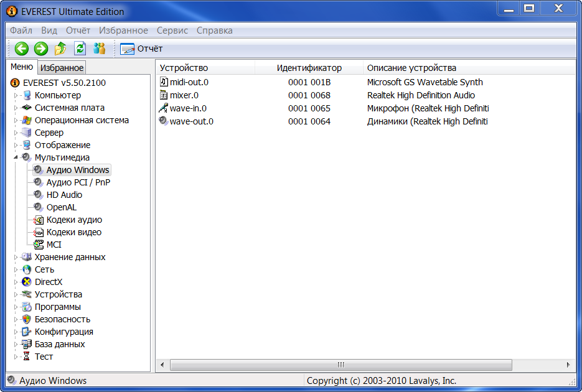Click the users icon in toolbar

point(99,49)
